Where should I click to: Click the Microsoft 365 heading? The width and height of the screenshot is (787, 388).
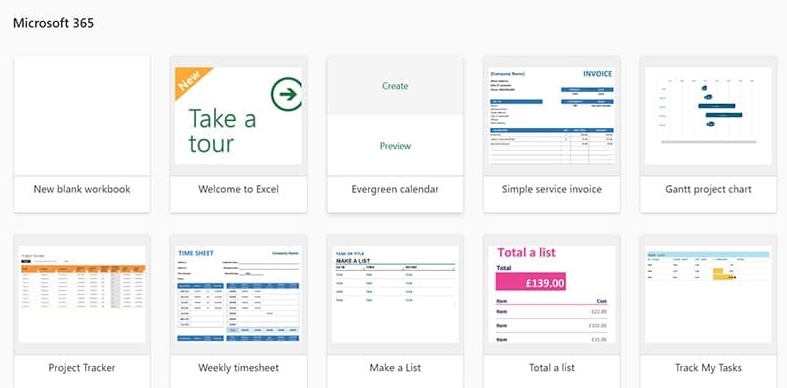pyautogui.click(x=53, y=23)
